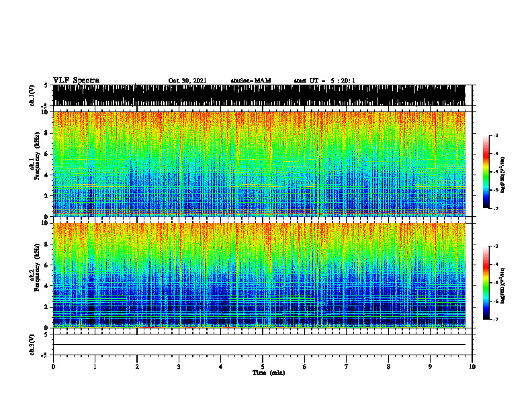Click the "VLF Spectra" title text
532x411 pixels.
[76, 81]
